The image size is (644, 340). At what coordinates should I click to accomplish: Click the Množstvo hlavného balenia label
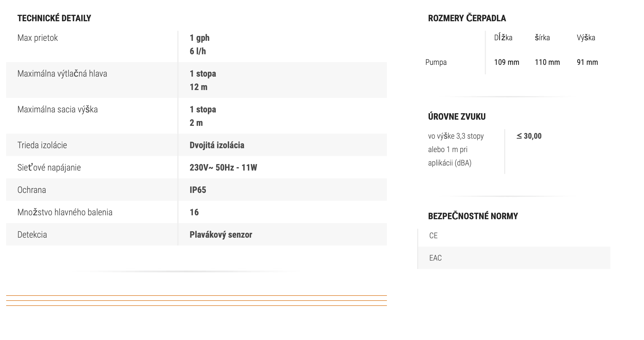65,212
